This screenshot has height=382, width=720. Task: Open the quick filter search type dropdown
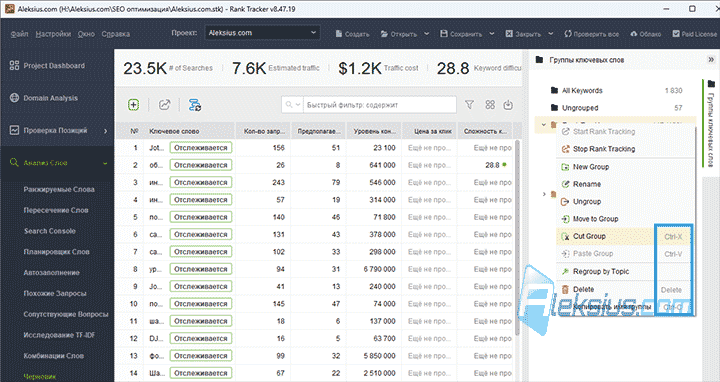(x=293, y=105)
